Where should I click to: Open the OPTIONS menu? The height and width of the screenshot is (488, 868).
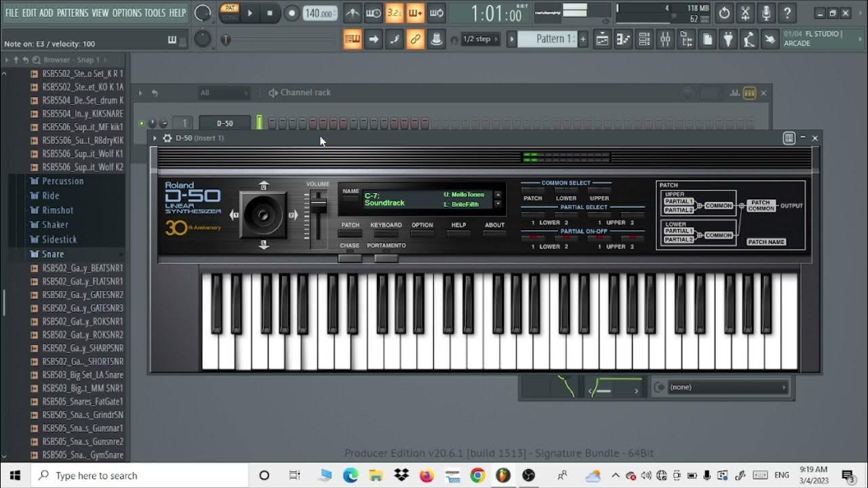pos(127,13)
